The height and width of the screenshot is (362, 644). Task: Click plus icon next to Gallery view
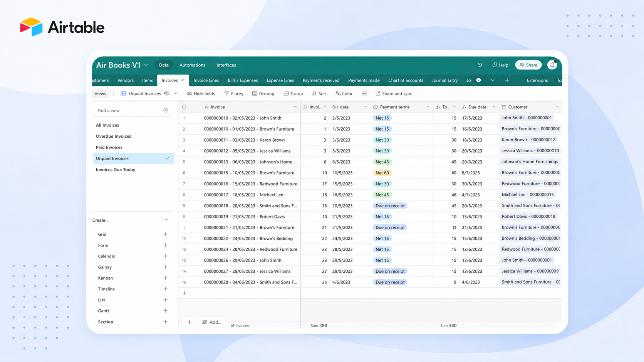click(166, 267)
